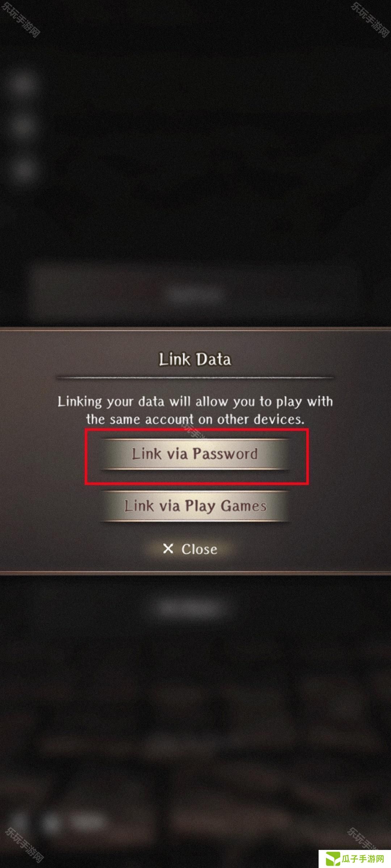This screenshot has width=391, height=868.
Task: Tap the linking your data description text
Action: 195,410
